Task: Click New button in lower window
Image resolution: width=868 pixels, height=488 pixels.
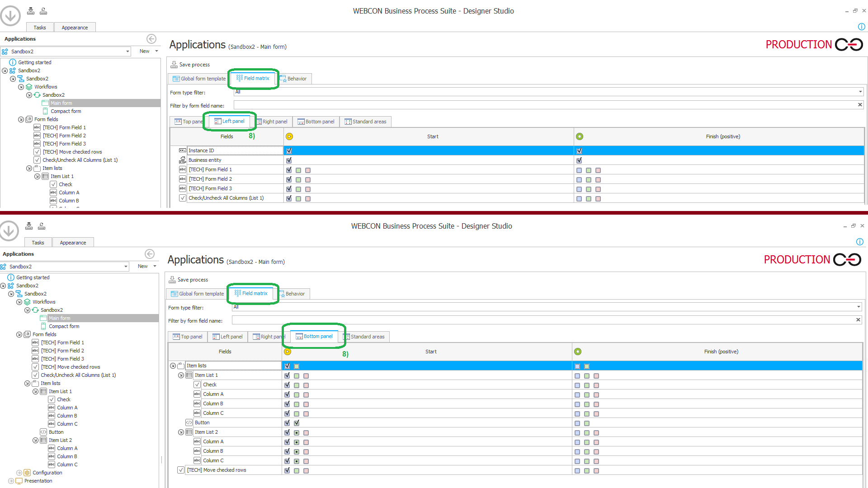Action: tap(142, 266)
